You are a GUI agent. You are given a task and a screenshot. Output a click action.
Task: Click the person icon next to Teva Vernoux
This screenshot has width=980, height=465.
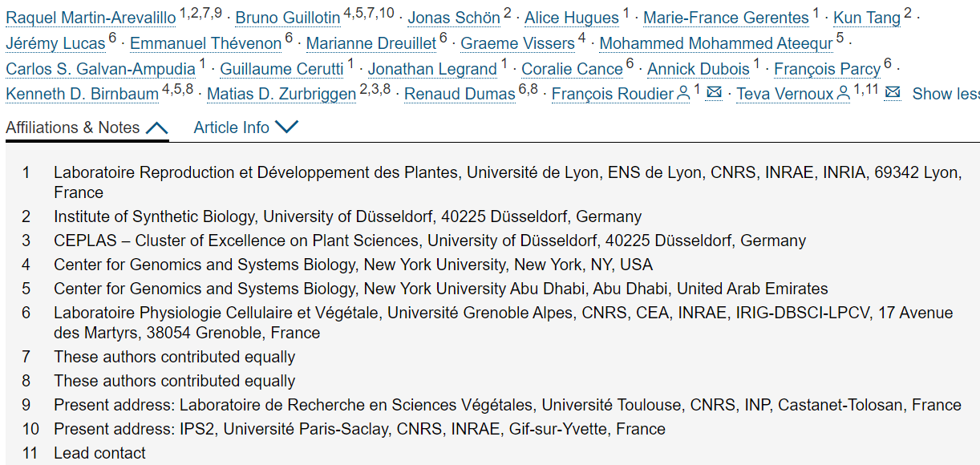point(843,94)
